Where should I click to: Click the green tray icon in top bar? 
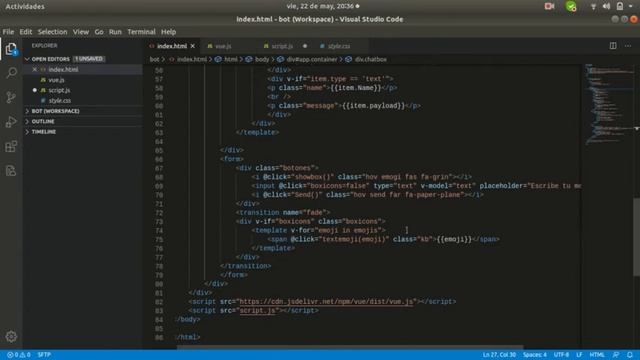click(x=571, y=6)
